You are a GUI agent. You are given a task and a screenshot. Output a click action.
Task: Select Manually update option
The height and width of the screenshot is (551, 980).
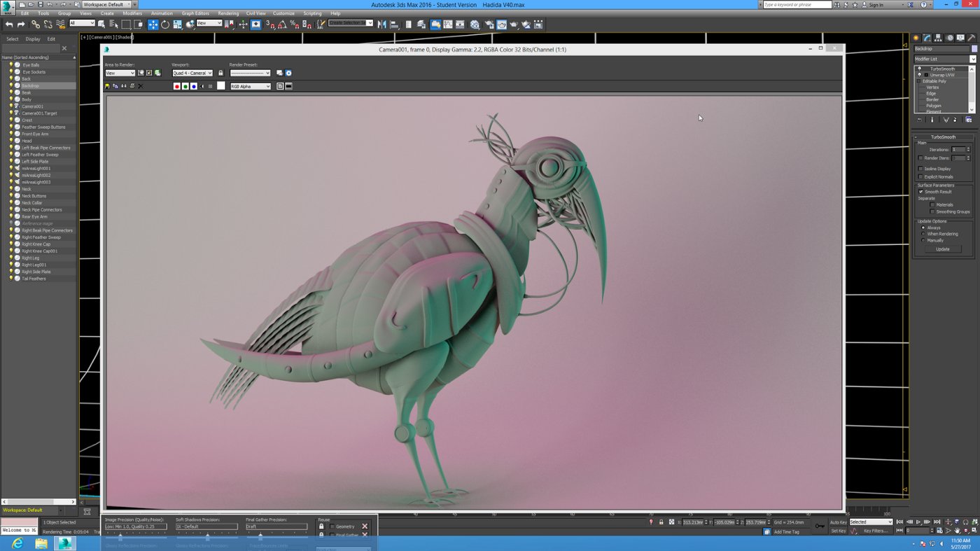923,240
